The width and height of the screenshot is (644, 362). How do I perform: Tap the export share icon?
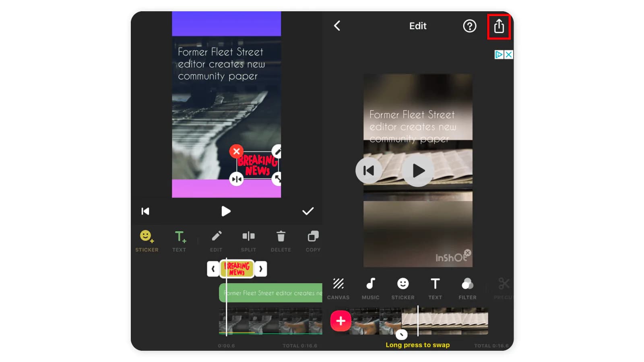499,26
